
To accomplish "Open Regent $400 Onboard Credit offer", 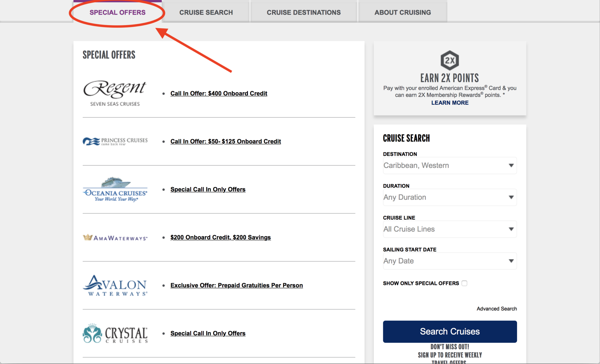I will [219, 93].
